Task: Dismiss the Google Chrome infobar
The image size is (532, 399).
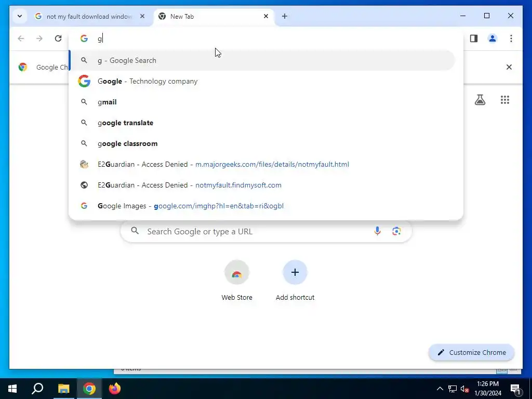Action: 509,67
